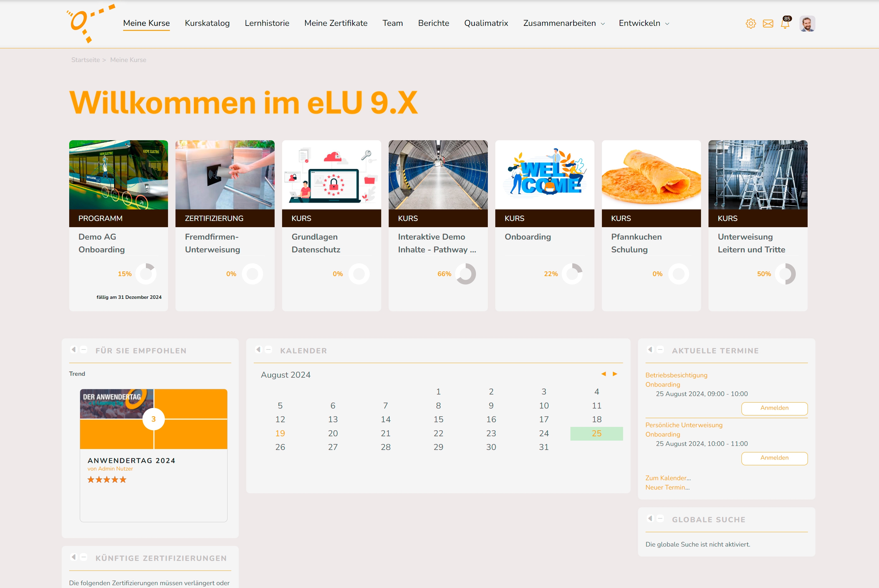This screenshot has width=879, height=588.
Task: Collapse the Künftige Zertifizierungen block
Action: [x=84, y=557]
